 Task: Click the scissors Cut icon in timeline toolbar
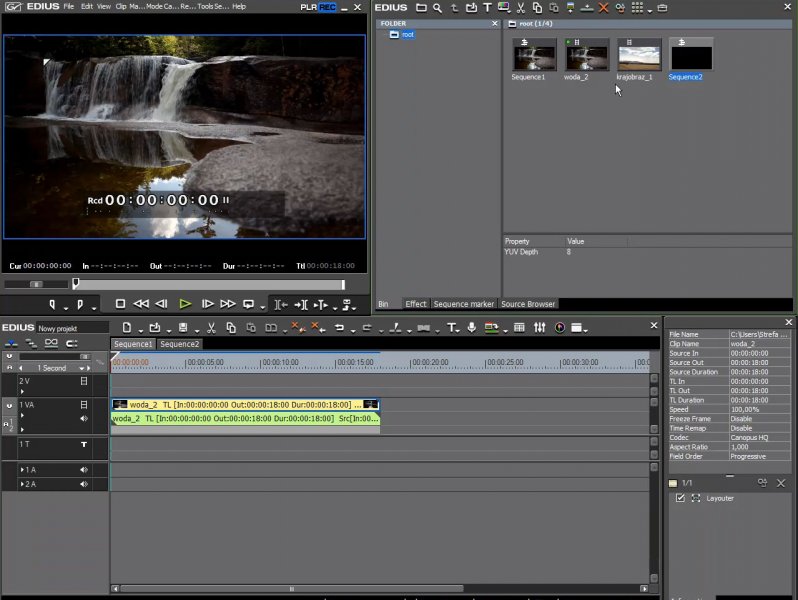point(211,328)
